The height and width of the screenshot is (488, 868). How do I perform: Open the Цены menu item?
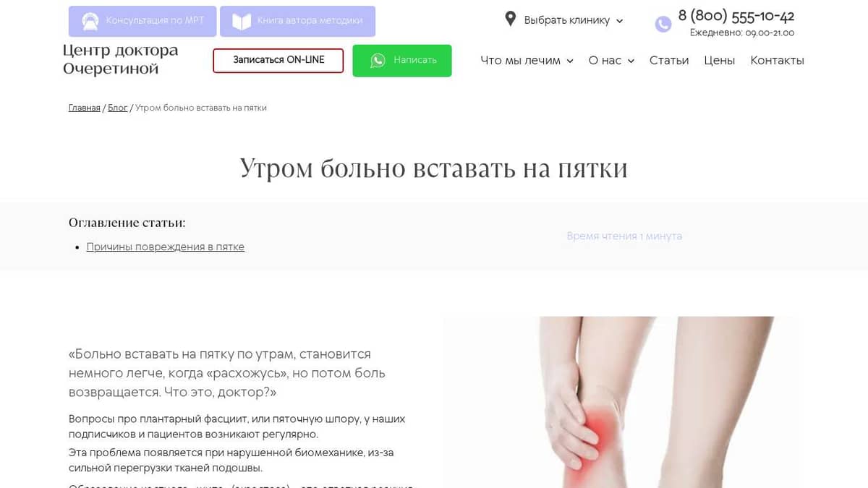click(720, 61)
